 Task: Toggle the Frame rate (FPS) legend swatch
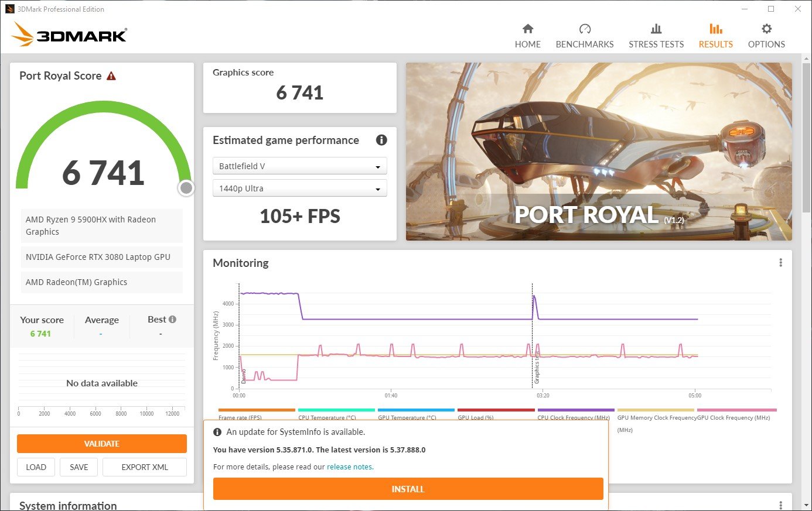[257, 410]
